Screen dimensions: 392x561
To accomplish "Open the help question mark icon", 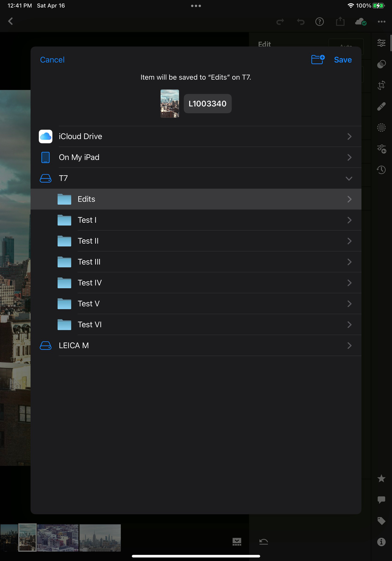I will click(x=319, y=22).
